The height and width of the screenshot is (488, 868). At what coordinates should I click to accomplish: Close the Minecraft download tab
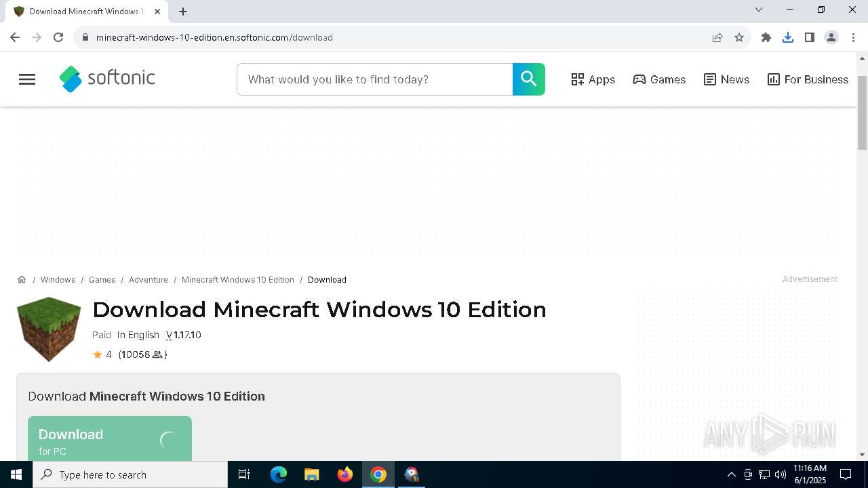click(157, 12)
